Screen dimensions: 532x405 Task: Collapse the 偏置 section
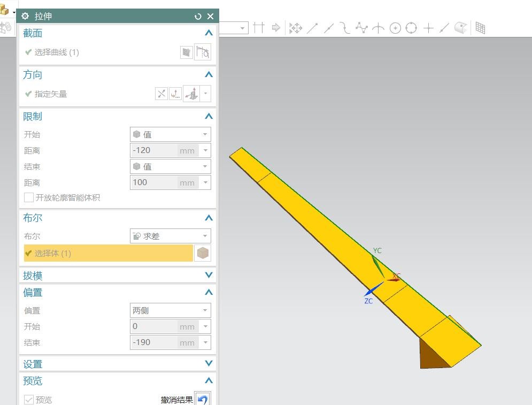point(209,292)
